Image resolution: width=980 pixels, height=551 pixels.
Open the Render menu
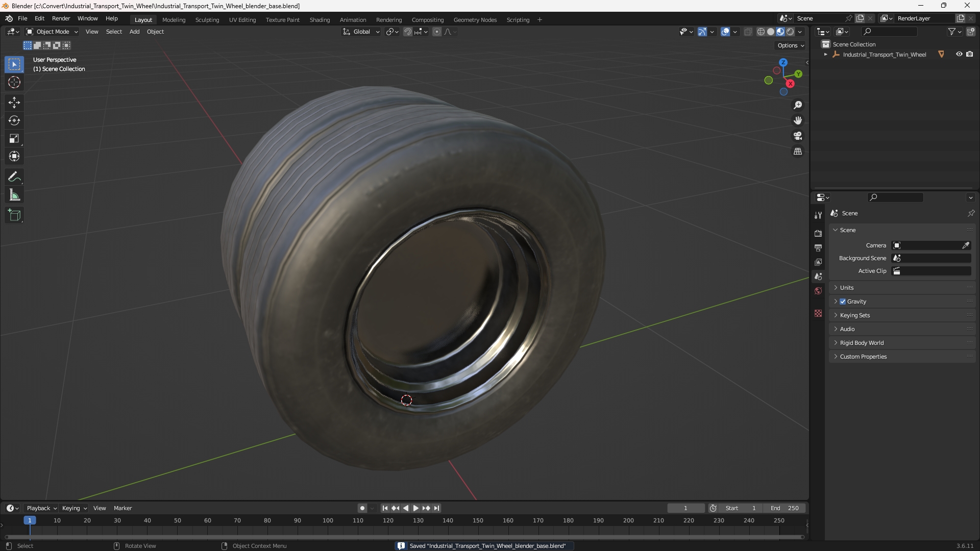click(61, 18)
